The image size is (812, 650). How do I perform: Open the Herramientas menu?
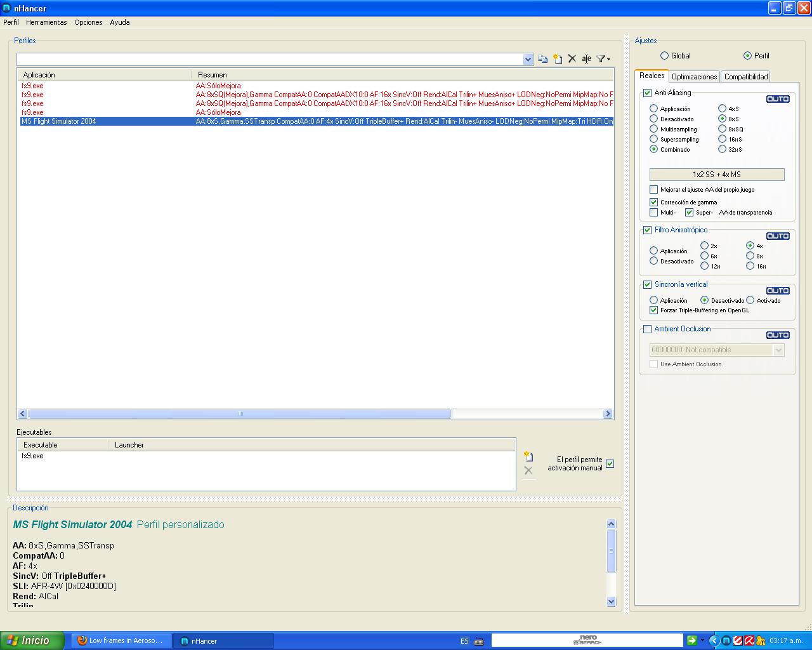click(x=46, y=22)
